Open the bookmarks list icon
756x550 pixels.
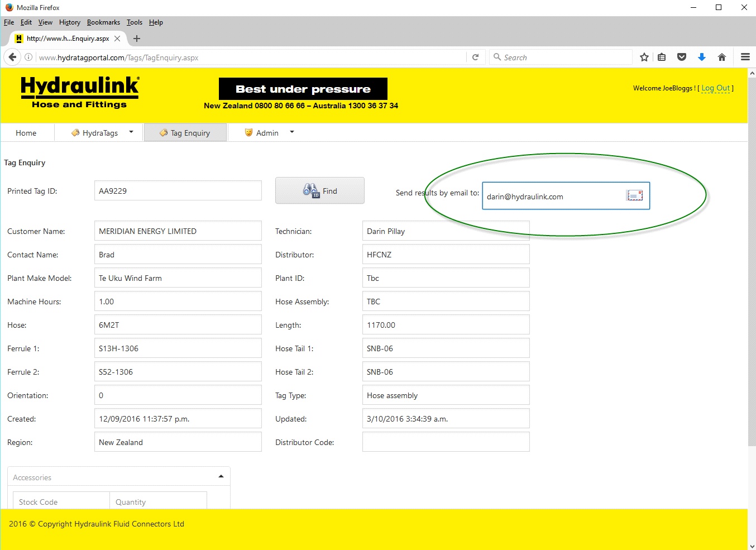[662, 57]
